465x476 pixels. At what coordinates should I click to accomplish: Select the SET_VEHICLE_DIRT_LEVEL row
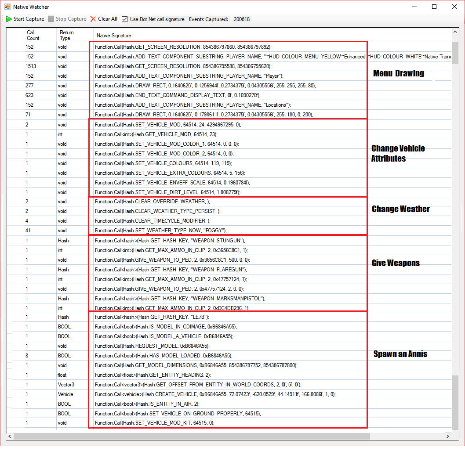(167, 192)
